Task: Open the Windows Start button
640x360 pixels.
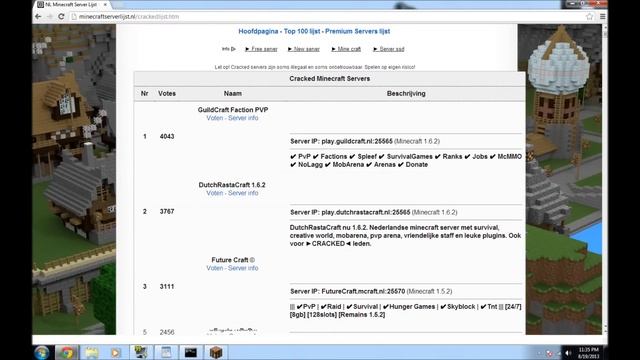Action: pos(42,352)
